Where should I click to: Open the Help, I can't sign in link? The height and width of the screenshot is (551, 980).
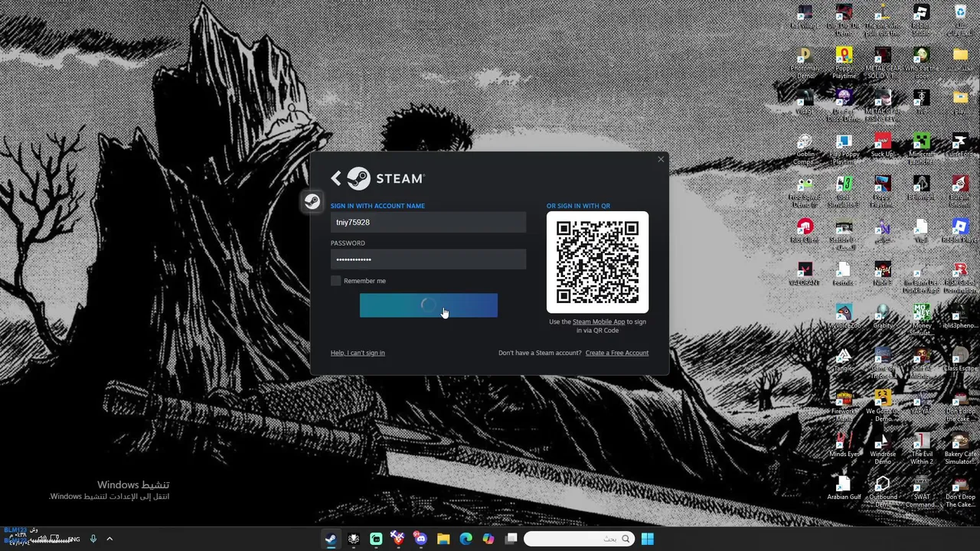358,353
